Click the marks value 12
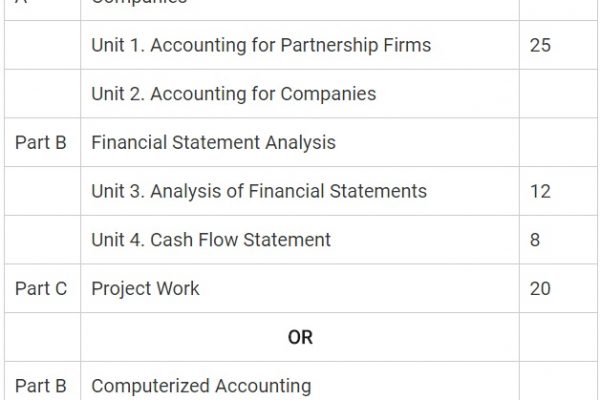Image resolution: width=600 pixels, height=400 pixels. (x=540, y=191)
